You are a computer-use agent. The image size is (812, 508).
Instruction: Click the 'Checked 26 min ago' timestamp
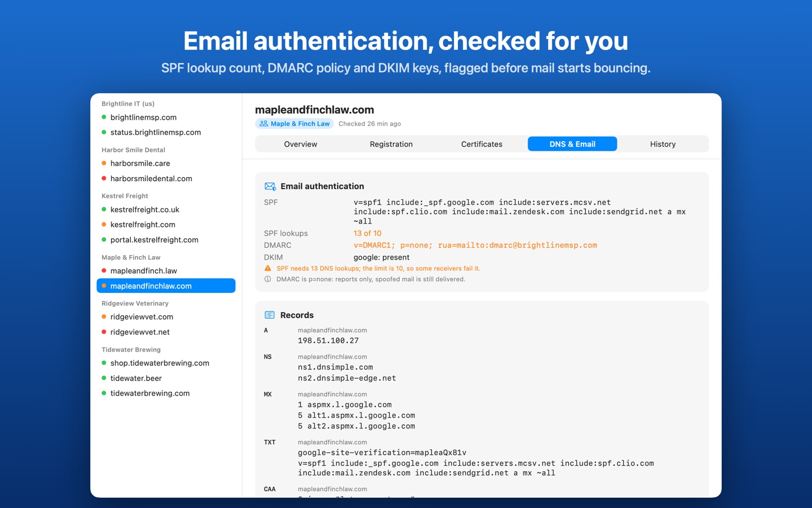pos(370,124)
